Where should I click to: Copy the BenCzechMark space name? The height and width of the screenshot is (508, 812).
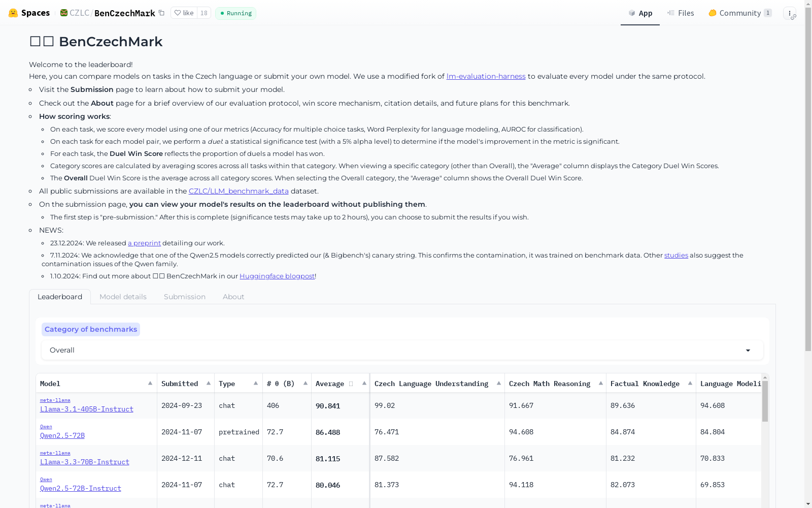click(161, 13)
